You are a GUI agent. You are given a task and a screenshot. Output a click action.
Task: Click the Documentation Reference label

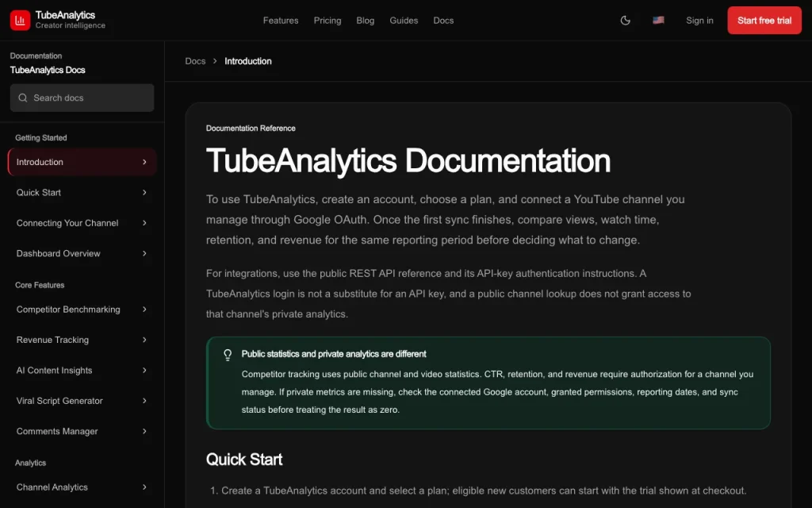(x=251, y=129)
